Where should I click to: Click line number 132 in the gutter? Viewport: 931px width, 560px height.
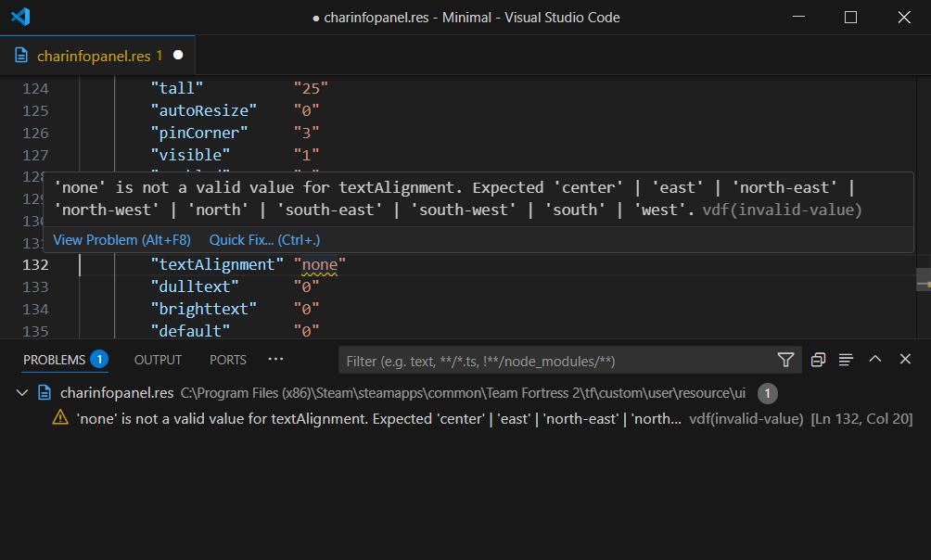[35, 264]
